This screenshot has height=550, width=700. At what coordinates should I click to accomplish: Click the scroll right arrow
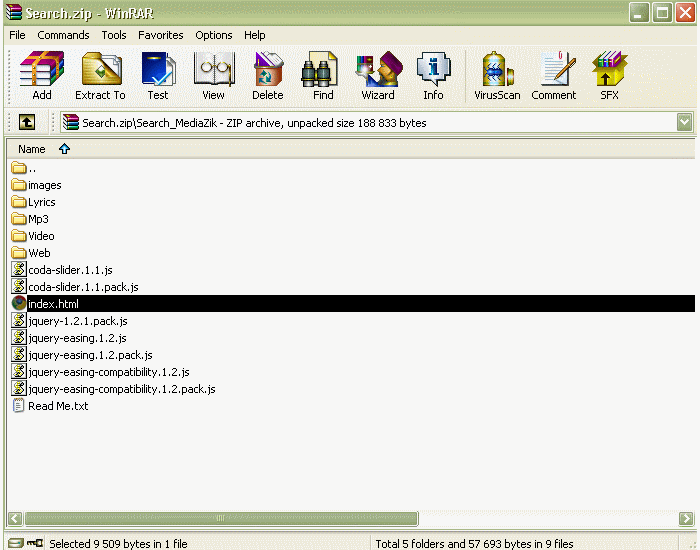point(686,518)
